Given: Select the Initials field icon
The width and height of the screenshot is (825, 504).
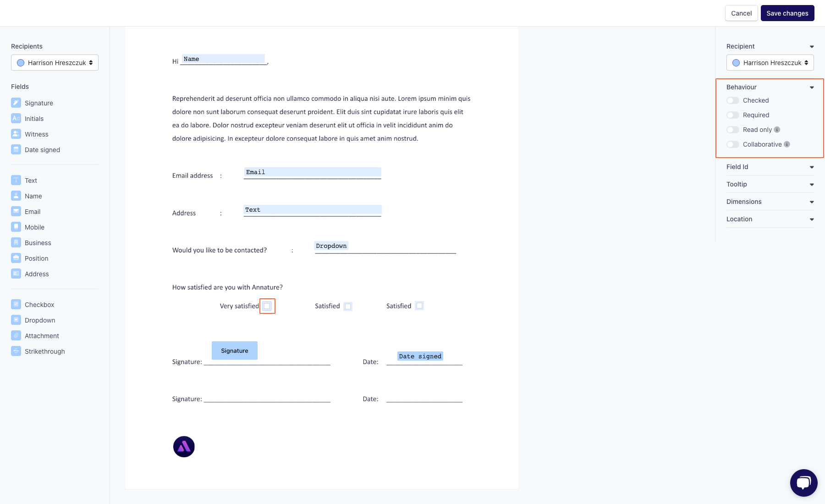Looking at the screenshot, I should pos(16,118).
